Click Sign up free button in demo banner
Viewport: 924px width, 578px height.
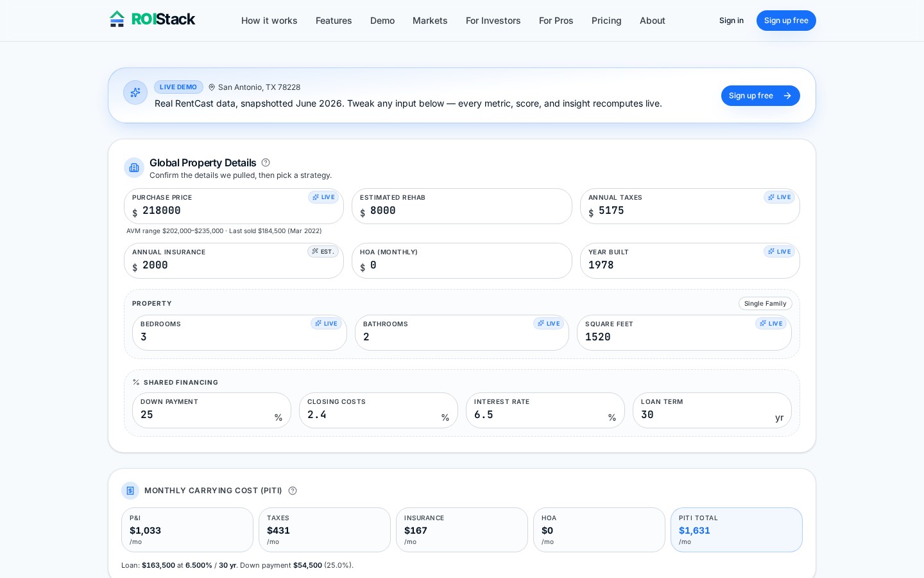coord(760,96)
